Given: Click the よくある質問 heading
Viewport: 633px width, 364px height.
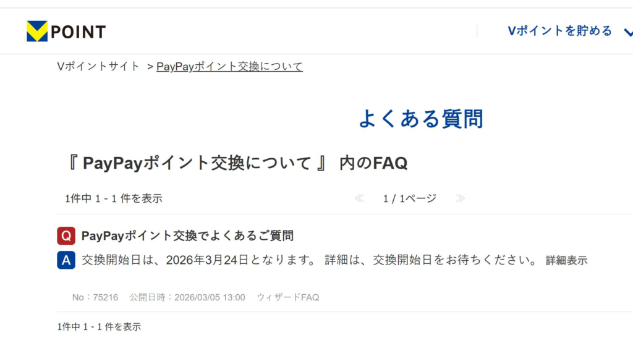Looking at the screenshot, I should coord(420,119).
